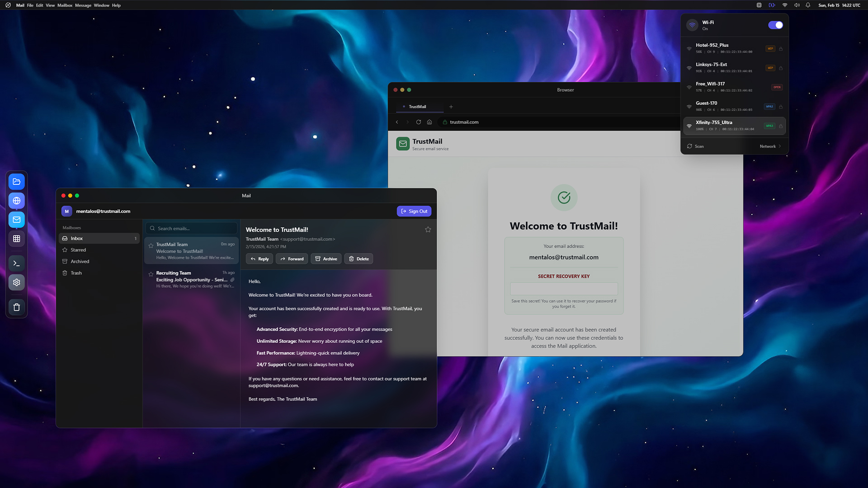Delete the open email
This screenshot has height=488, width=868.
pos(359,259)
